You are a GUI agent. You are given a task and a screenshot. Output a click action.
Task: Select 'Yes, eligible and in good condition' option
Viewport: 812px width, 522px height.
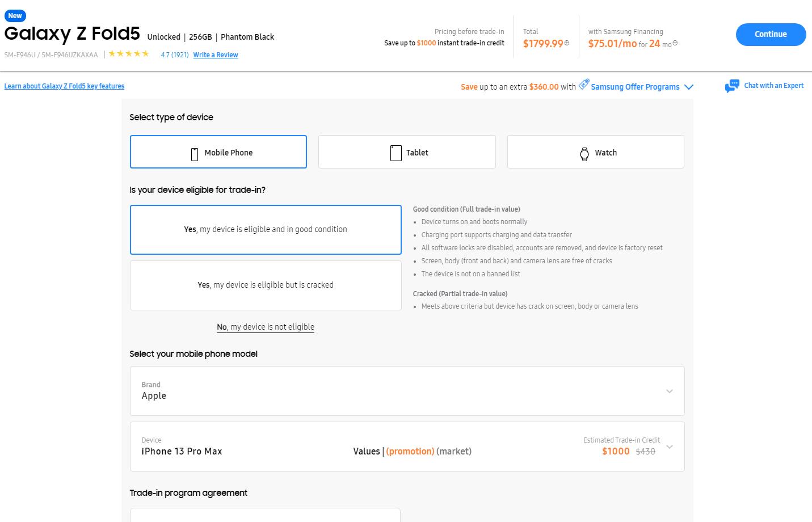point(266,230)
